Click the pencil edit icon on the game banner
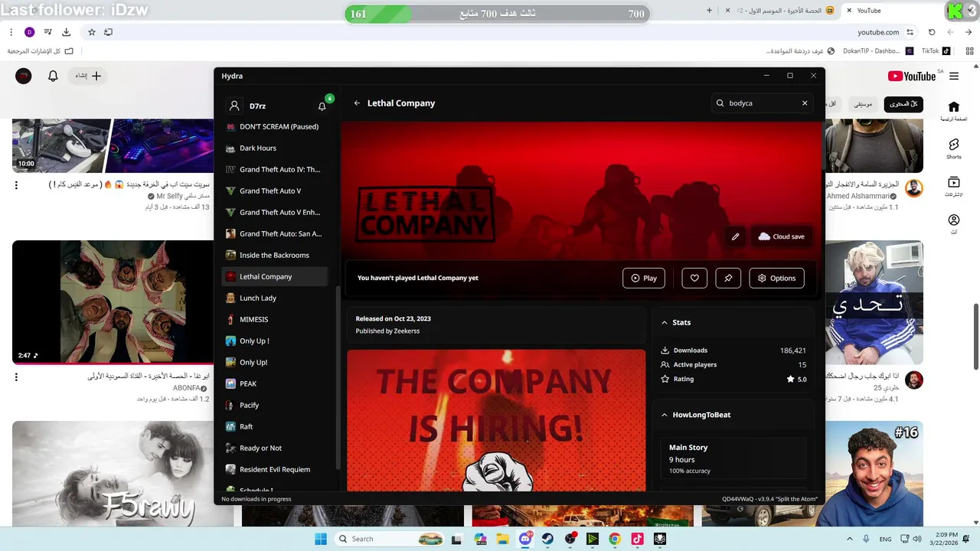 735,236
